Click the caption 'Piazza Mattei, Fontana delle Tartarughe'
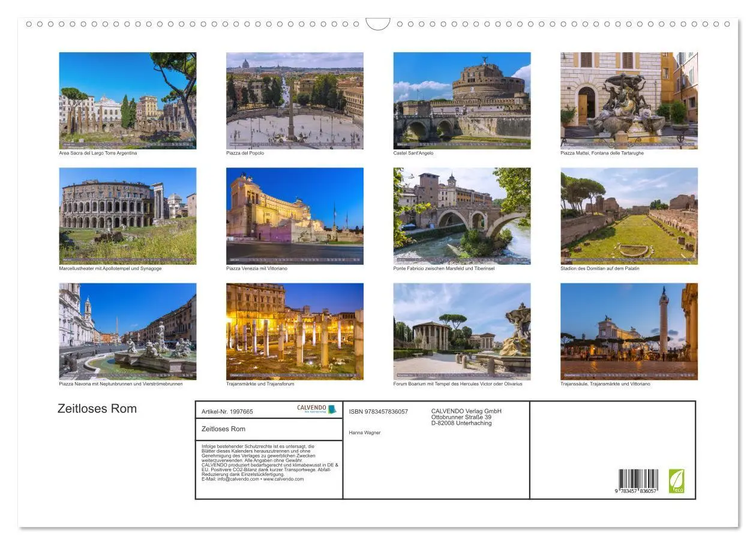The height and width of the screenshot is (545, 756). pyautogui.click(x=602, y=153)
